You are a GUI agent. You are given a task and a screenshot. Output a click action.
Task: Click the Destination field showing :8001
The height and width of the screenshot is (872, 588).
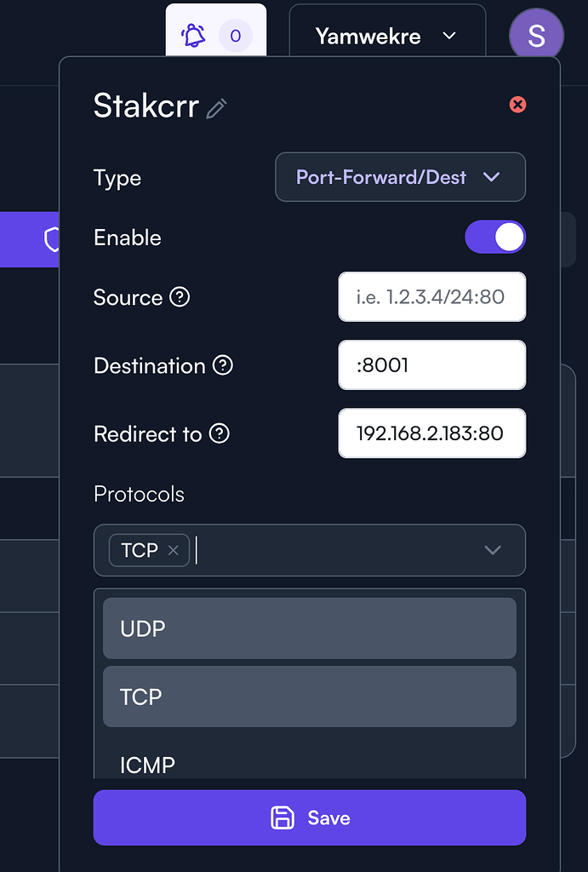[431, 364]
